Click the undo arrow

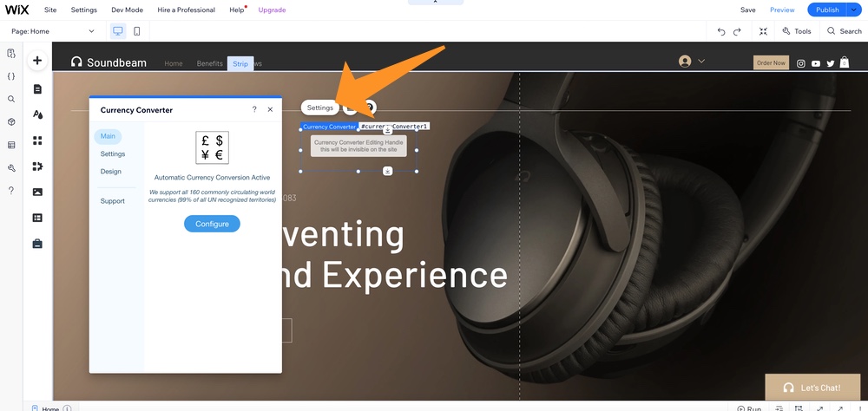click(720, 31)
